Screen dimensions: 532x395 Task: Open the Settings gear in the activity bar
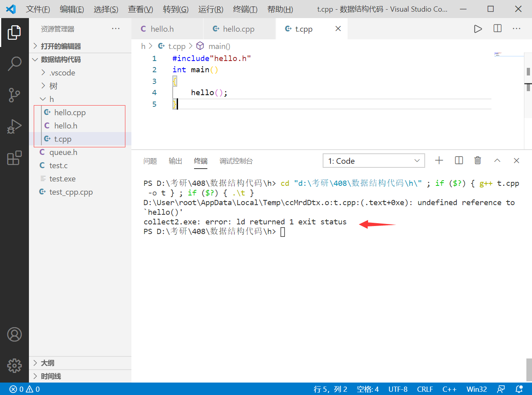(14, 365)
